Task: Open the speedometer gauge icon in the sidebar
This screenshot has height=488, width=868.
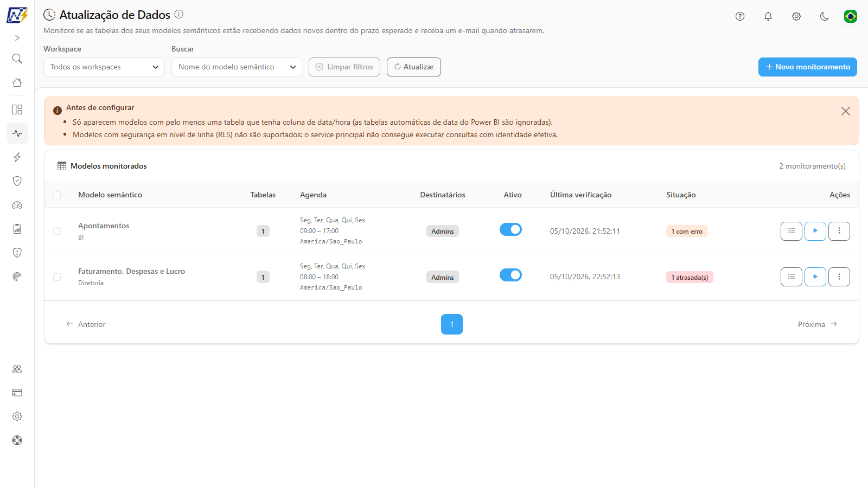Action: [17, 205]
